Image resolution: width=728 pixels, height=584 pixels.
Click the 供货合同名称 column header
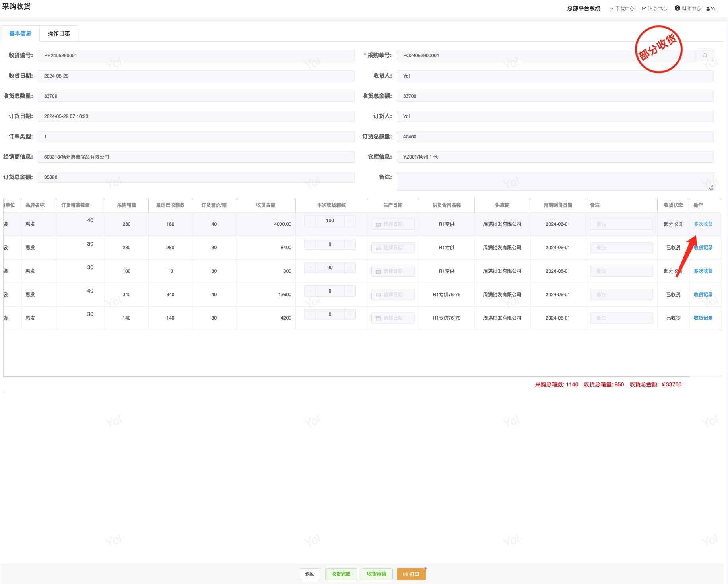coord(447,205)
